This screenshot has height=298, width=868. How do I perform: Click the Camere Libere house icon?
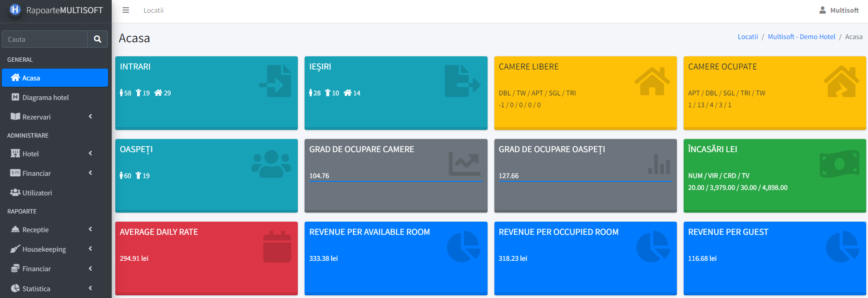pos(651,81)
